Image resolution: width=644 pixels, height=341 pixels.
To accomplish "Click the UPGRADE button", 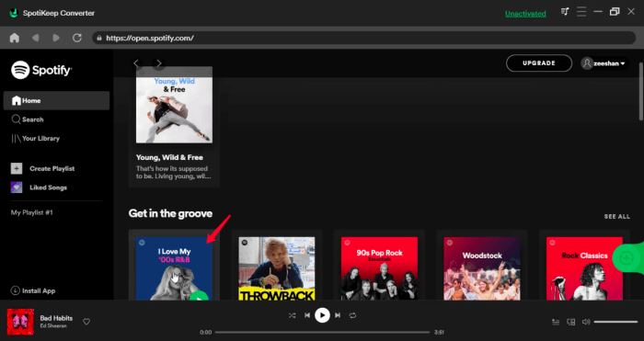I will pos(539,63).
